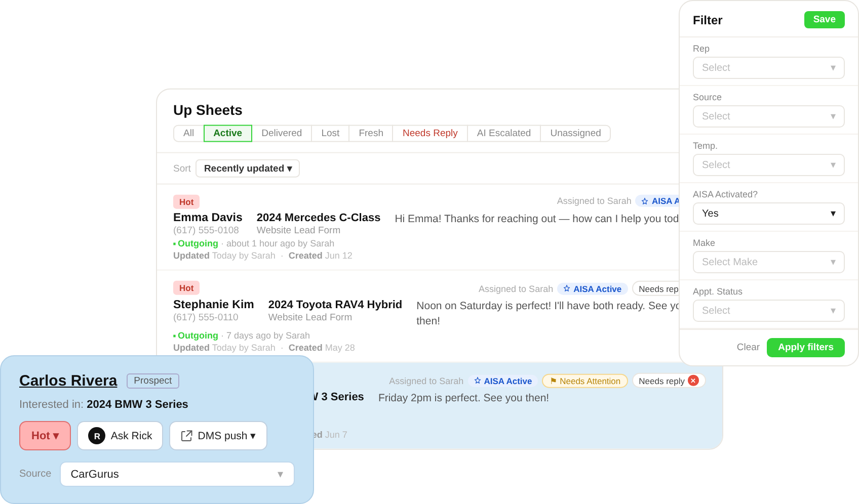Click the DMS push external-link icon
Screen dimensions: 859x504
(x=186, y=436)
